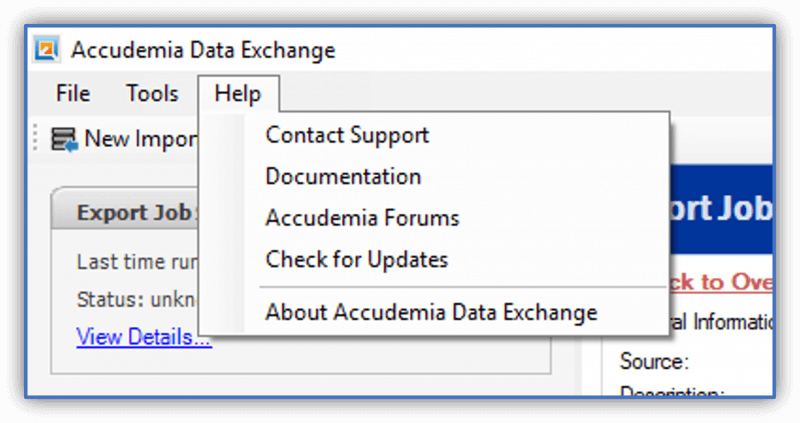Open the File menu
This screenshot has width=800, height=423.
[73, 93]
